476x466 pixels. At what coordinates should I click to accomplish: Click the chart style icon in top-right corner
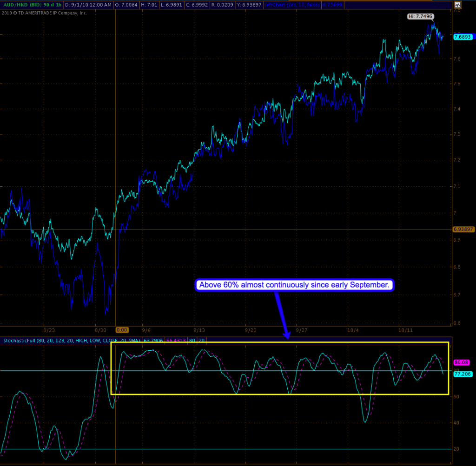point(458,5)
